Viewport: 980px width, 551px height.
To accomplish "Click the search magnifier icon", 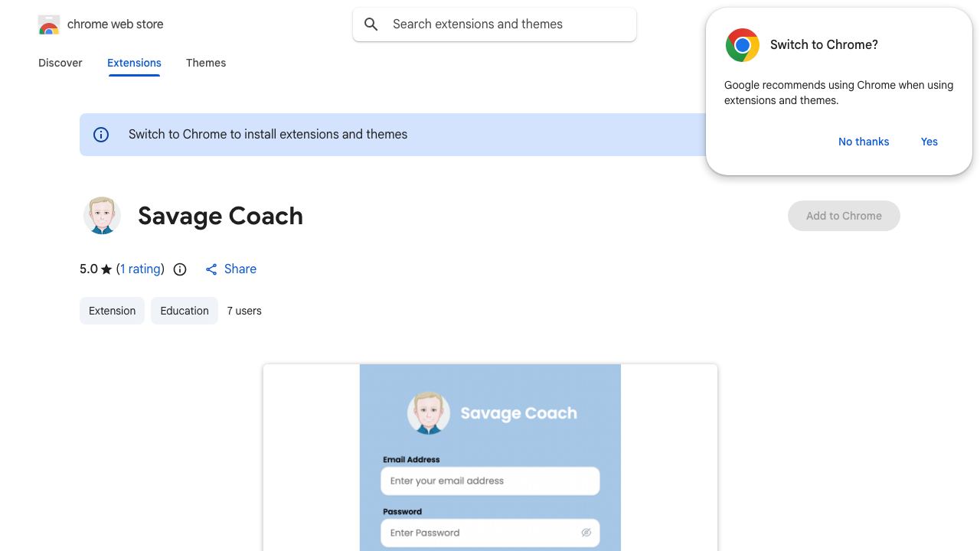I will click(371, 24).
